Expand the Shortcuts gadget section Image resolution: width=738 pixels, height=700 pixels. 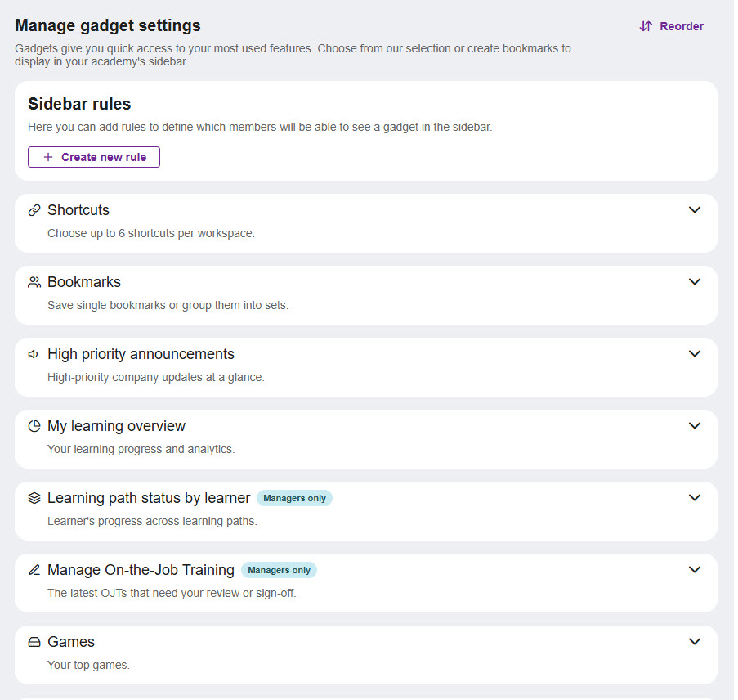point(695,210)
